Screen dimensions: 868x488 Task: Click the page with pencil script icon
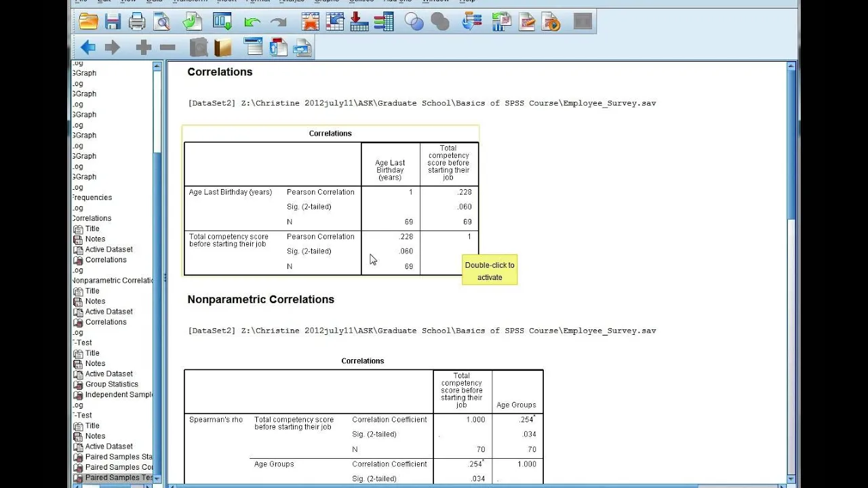[527, 22]
